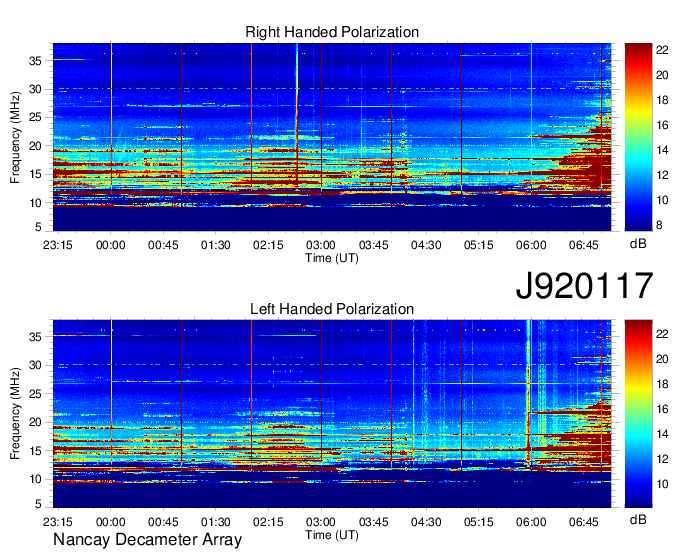
Task: Click the bottom plot's "Frequency (MHz)" axis label
Action: point(15,414)
